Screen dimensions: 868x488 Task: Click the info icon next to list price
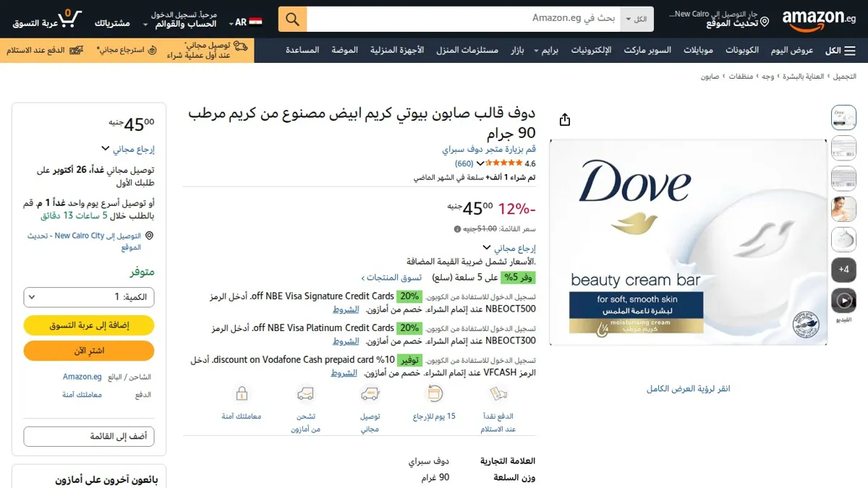(x=457, y=229)
